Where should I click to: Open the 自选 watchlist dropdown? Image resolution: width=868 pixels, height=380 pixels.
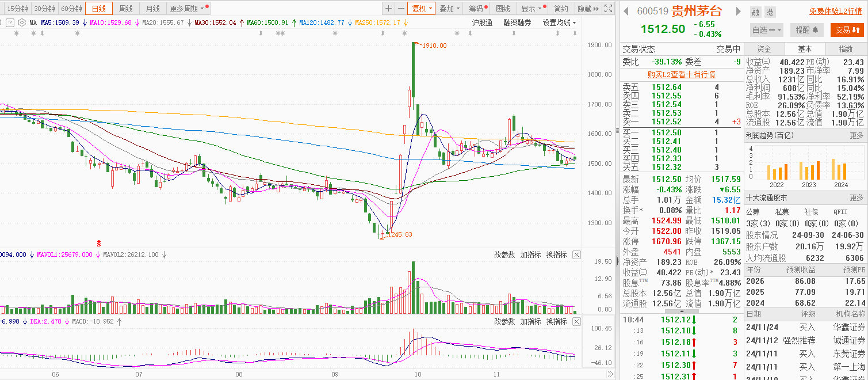(767, 30)
